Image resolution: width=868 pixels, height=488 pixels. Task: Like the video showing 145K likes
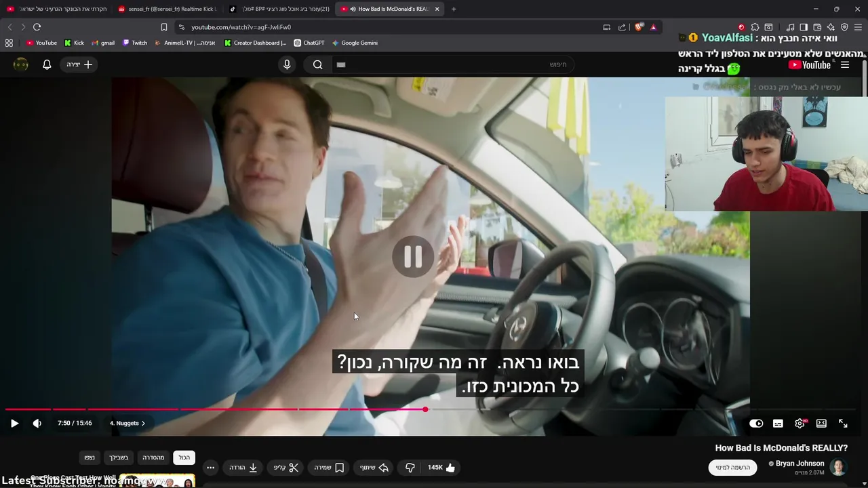click(x=441, y=467)
